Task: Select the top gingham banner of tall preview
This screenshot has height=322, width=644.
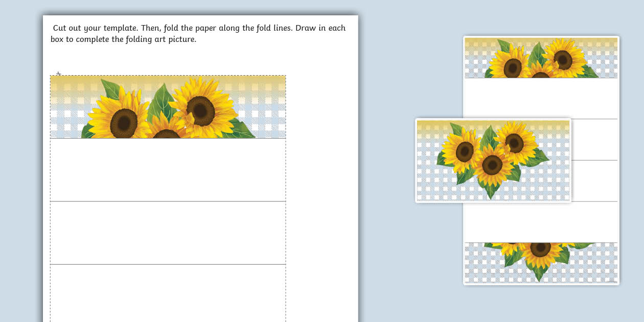Action: 541,57
